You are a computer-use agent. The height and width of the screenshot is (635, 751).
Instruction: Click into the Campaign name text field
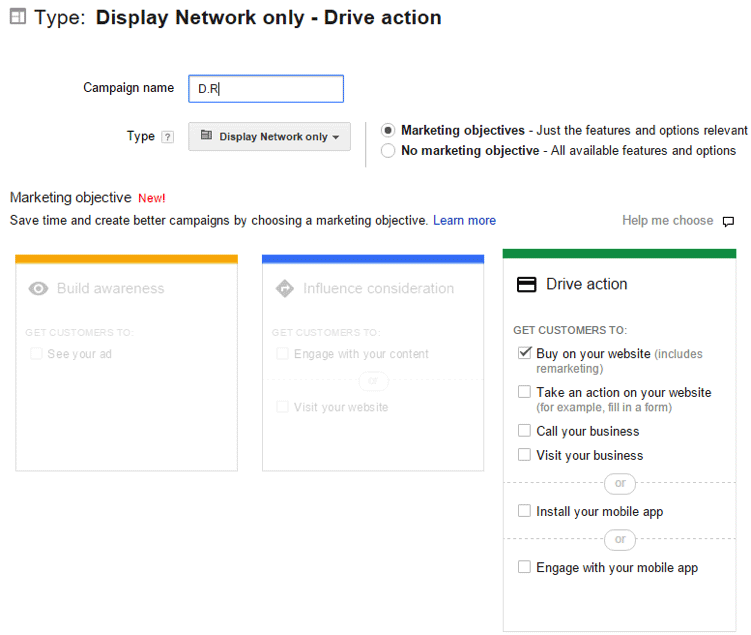coord(266,89)
